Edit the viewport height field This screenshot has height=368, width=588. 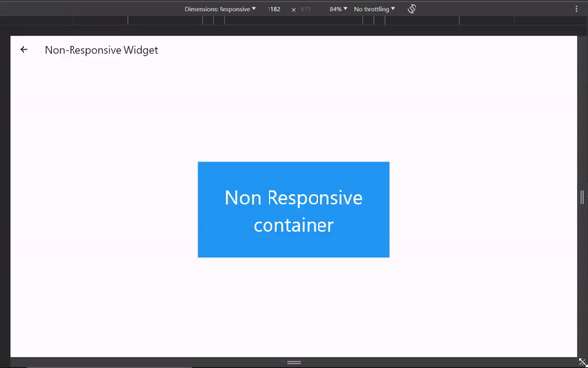coord(306,9)
